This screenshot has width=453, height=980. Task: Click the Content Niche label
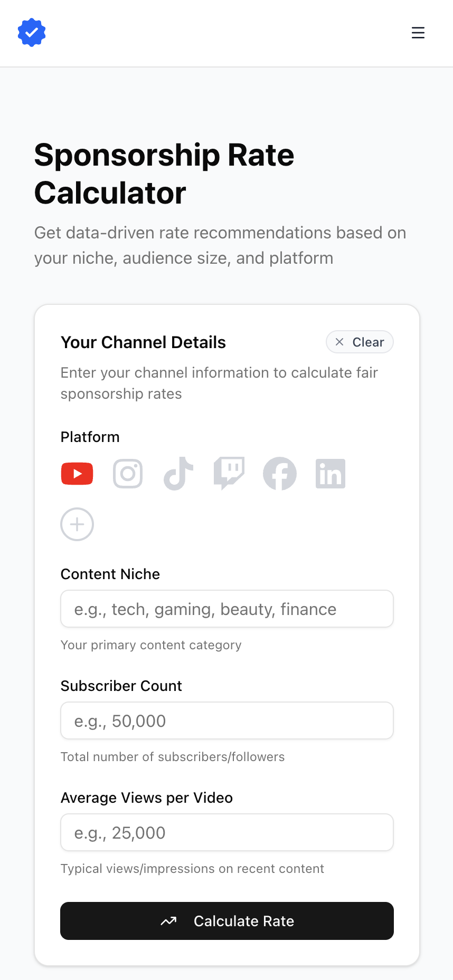110,574
